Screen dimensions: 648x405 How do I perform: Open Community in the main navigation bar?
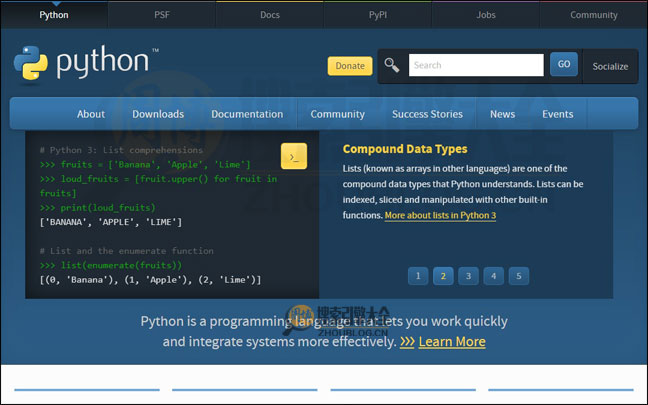pyautogui.click(x=338, y=114)
